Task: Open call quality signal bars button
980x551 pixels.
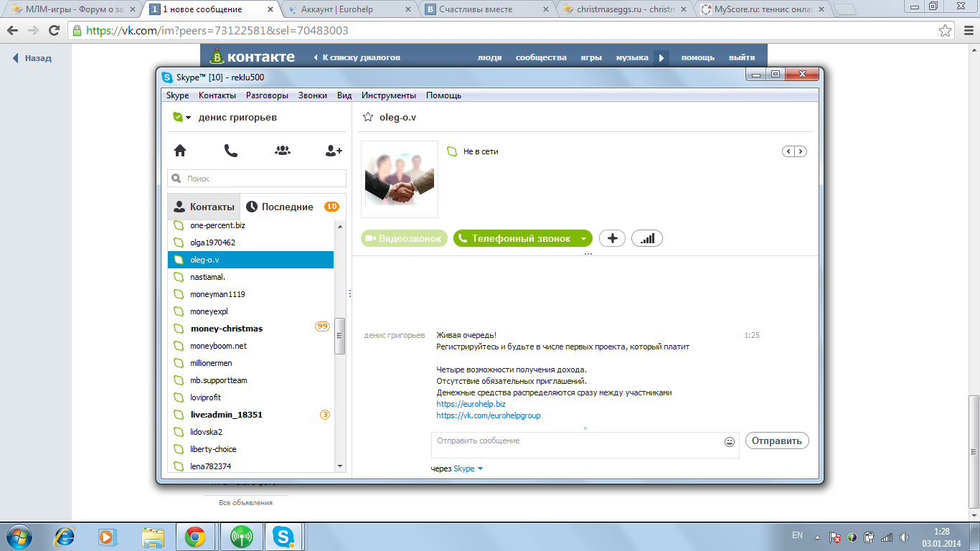Action: (647, 238)
